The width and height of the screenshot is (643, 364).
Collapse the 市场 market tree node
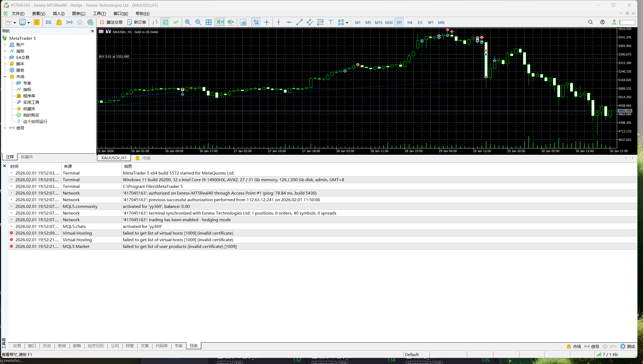5,77
